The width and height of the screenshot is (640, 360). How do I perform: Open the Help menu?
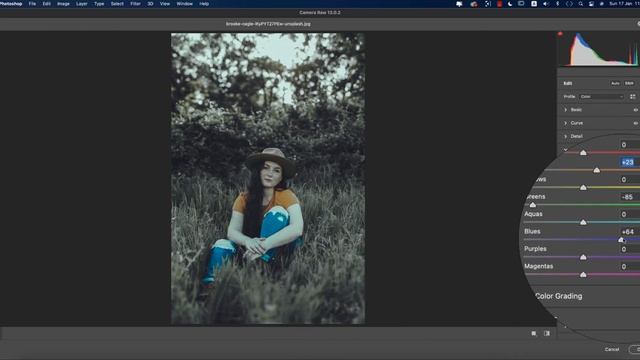(204, 4)
